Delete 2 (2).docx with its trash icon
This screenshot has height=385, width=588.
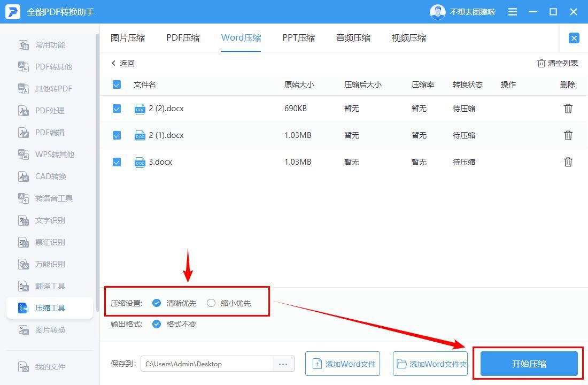tap(568, 109)
